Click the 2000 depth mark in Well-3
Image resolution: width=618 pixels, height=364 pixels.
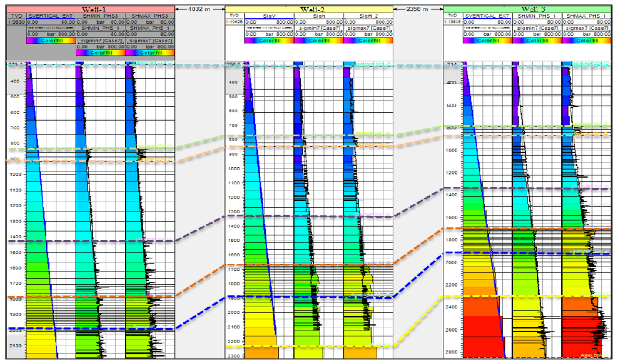point(451,262)
